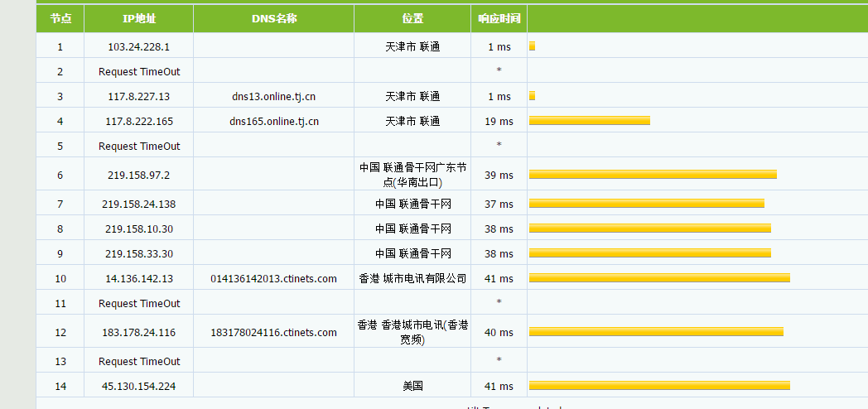The width and height of the screenshot is (868, 409).
Task: Click Request TimeOut in node 2 row
Action: pyautogui.click(x=139, y=72)
